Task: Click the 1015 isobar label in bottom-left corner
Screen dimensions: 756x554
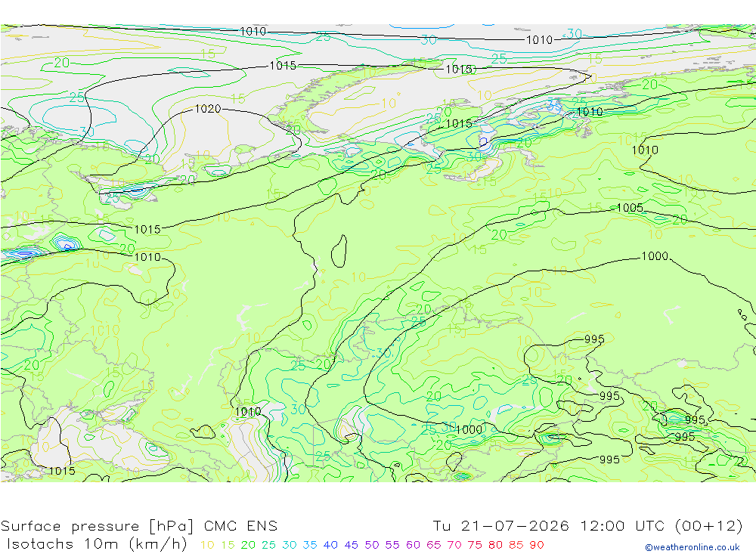Action: click(62, 471)
